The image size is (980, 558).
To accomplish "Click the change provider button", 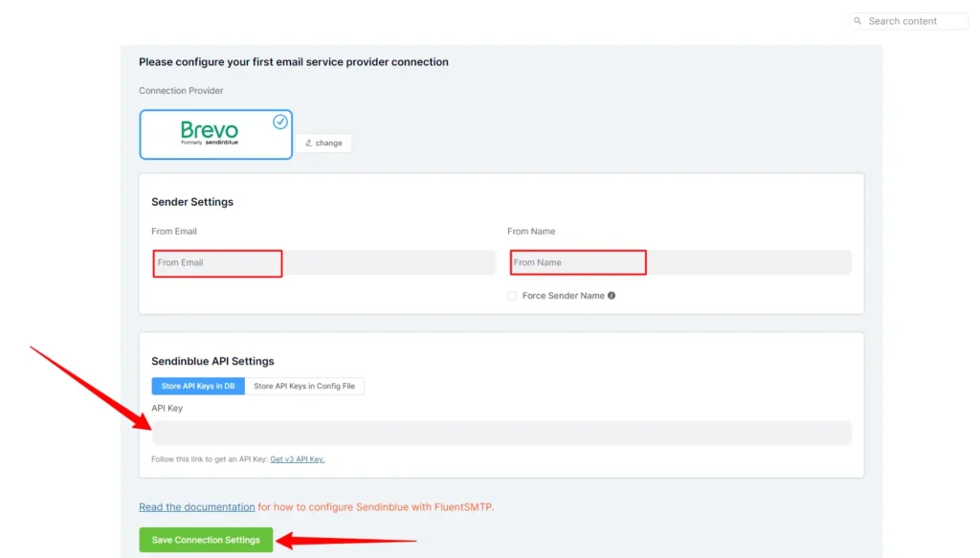I will pyautogui.click(x=323, y=144).
